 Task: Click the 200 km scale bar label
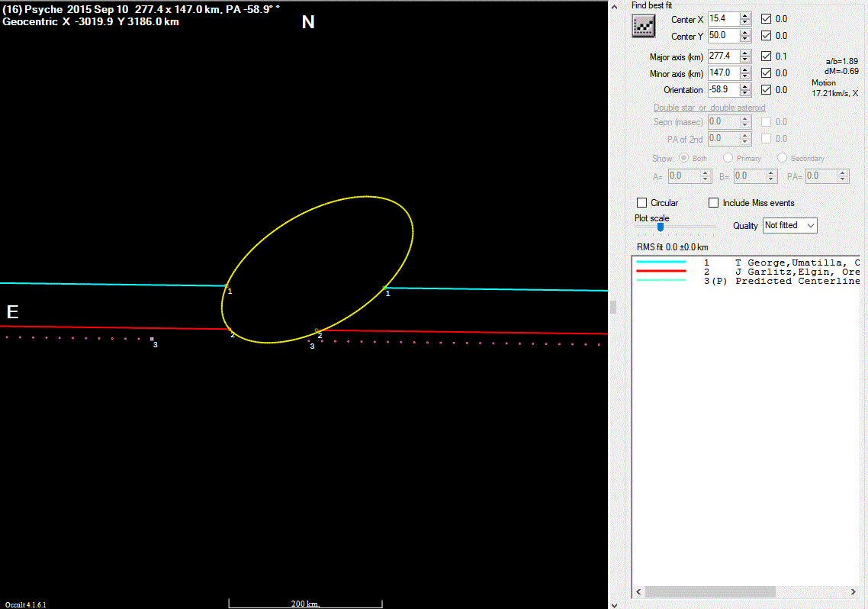coord(305,604)
